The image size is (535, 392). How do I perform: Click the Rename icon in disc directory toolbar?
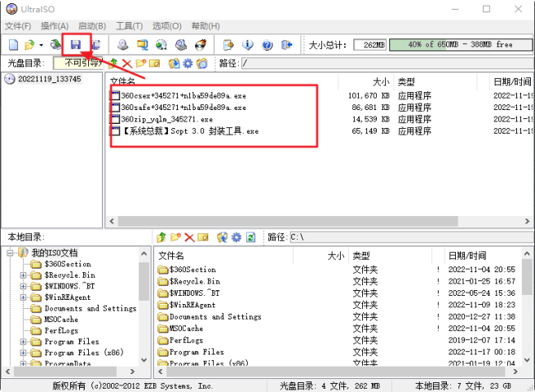[154, 64]
